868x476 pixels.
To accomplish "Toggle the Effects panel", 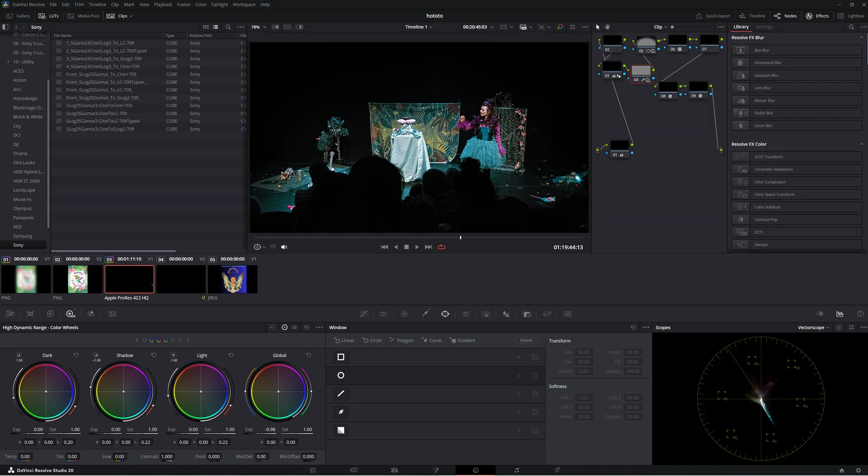I will click(x=817, y=16).
